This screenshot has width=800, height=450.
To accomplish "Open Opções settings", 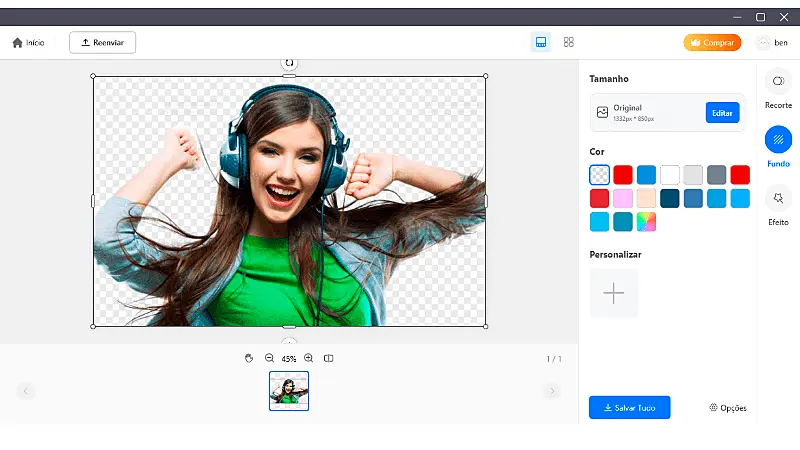I will (x=728, y=408).
